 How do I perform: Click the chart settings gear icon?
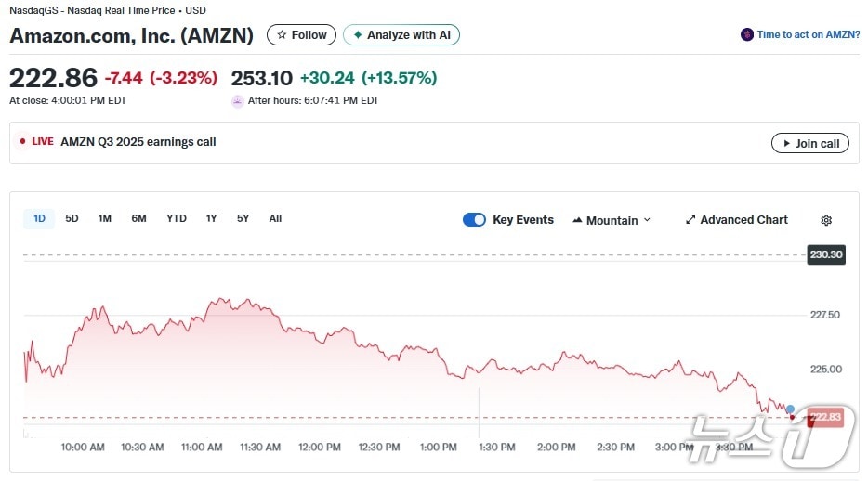(826, 220)
